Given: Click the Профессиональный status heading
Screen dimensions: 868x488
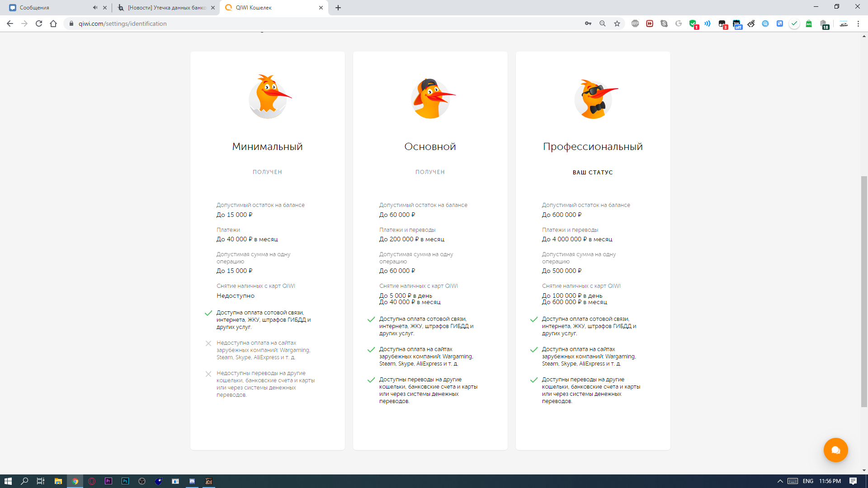Looking at the screenshot, I should (593, 146).
